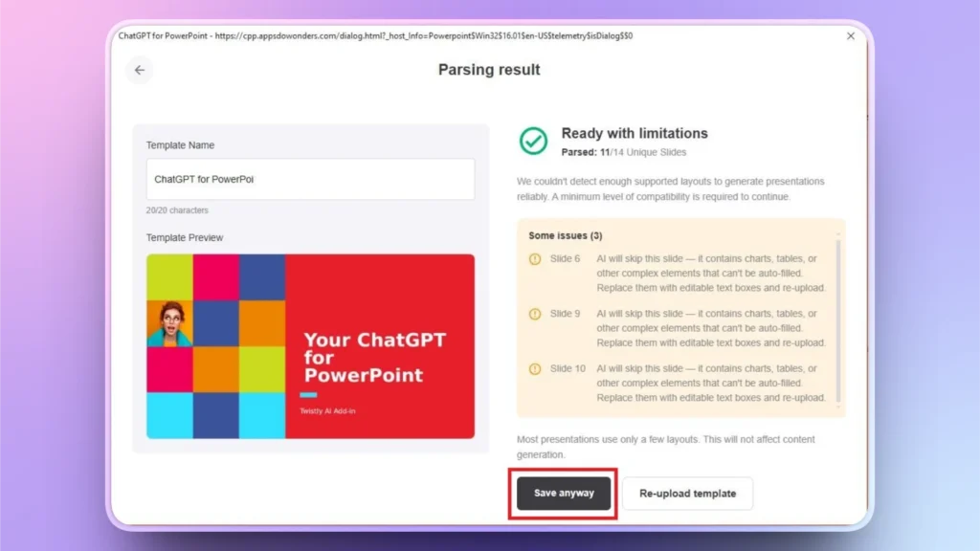980x551 pixels.
Task: Click the warning icon beside Slide 10
Action: pos(534,368)
